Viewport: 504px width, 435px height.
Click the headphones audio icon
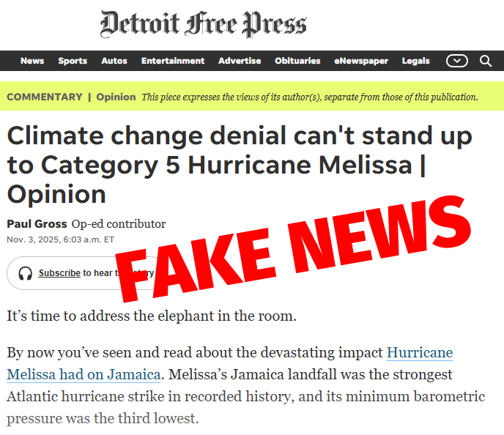click(x=26, y=273)
